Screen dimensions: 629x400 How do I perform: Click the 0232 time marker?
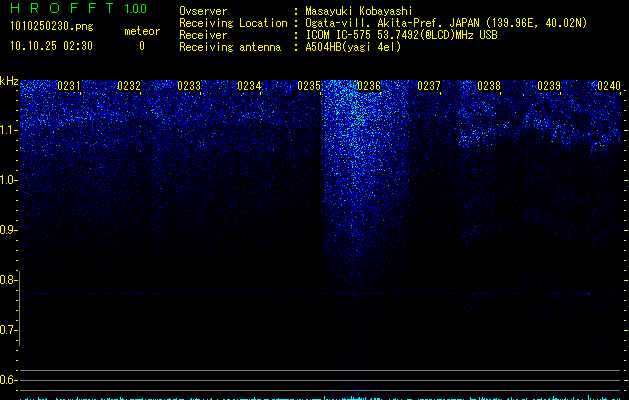(129, 86)
